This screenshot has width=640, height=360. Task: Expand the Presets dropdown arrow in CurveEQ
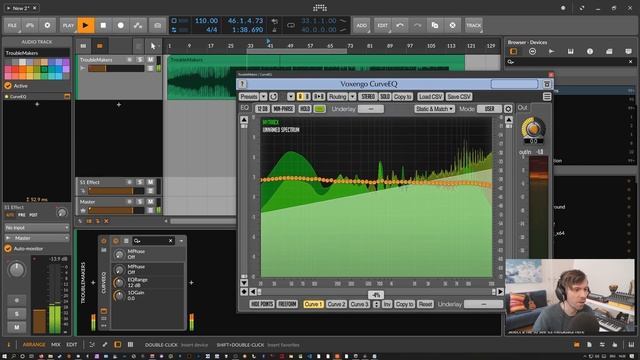point(263,97)
